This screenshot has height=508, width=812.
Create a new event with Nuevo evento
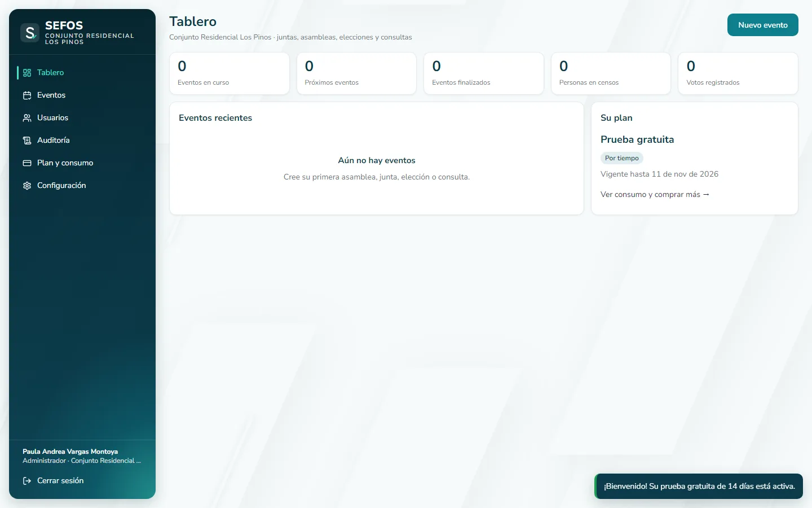(763, 25)
